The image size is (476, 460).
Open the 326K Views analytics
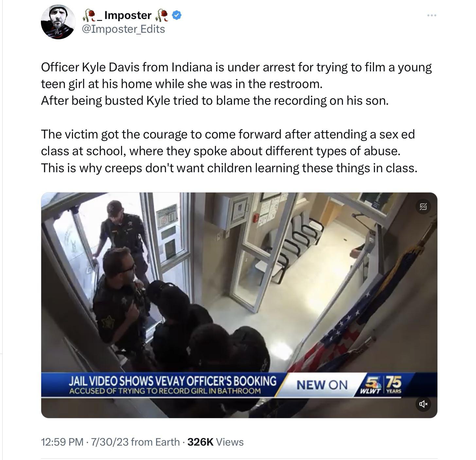pyautogui.click(x=216, y=442)
